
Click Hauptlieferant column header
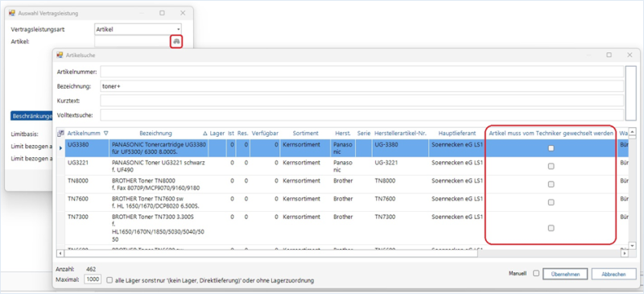tap(457, 133)
